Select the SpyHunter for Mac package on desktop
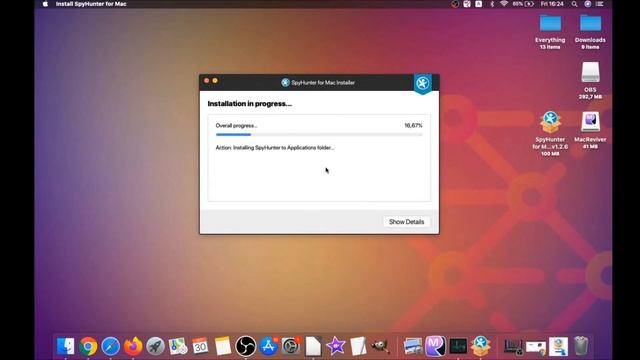The height and width of the screenshot is (360, 640). (x=550, y=133)
